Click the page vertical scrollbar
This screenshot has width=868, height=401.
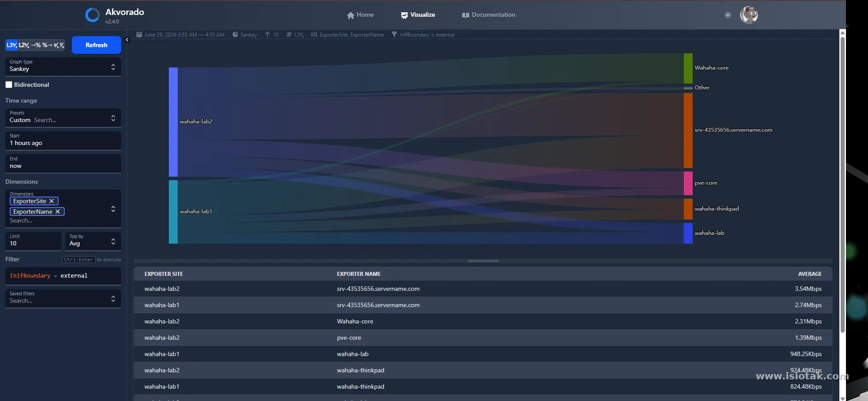pyautogui.click(x=842, y=184)
